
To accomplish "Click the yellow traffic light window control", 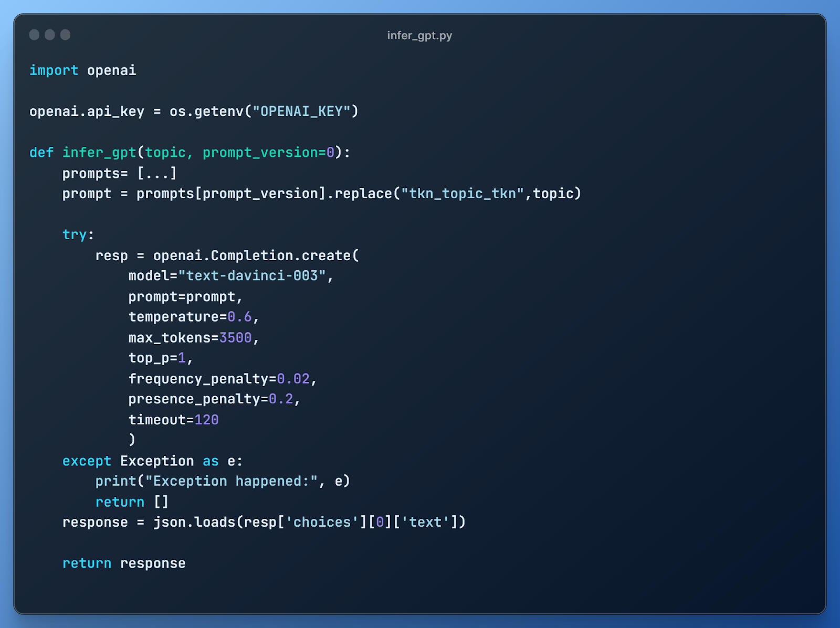I will pos(50,35).
